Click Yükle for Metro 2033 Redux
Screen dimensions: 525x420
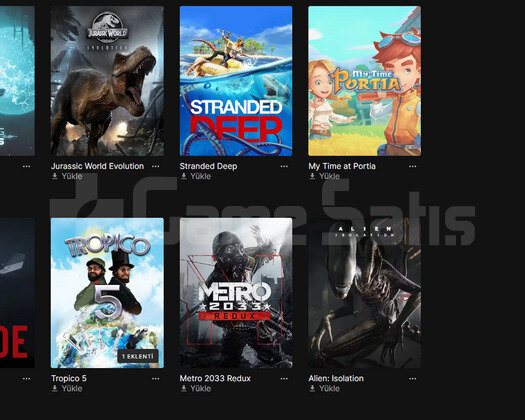click(x=201, y=389)
